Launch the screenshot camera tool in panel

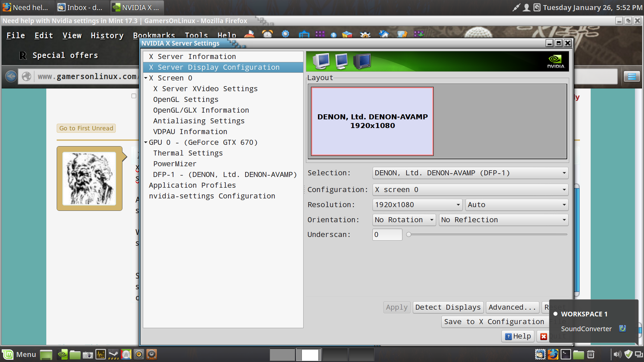point(88,355)
